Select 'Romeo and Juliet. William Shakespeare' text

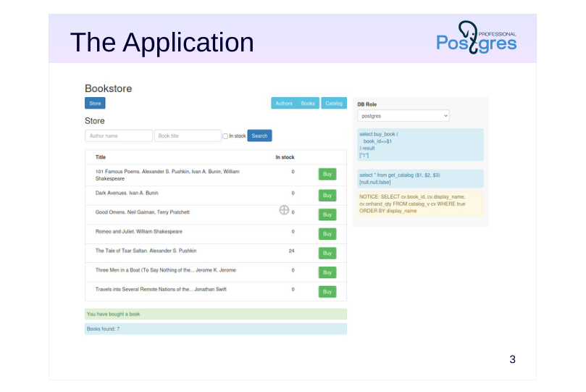click(138, 231)
